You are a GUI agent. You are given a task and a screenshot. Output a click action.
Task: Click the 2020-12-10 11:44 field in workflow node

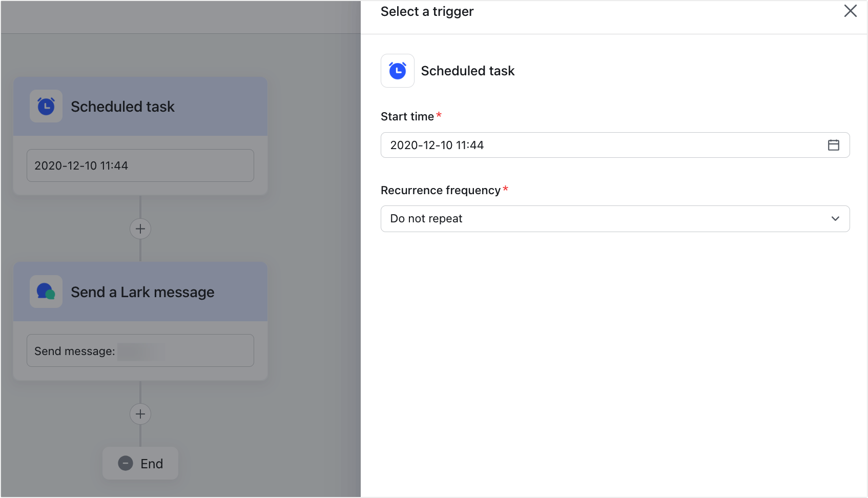click(140, 165)
